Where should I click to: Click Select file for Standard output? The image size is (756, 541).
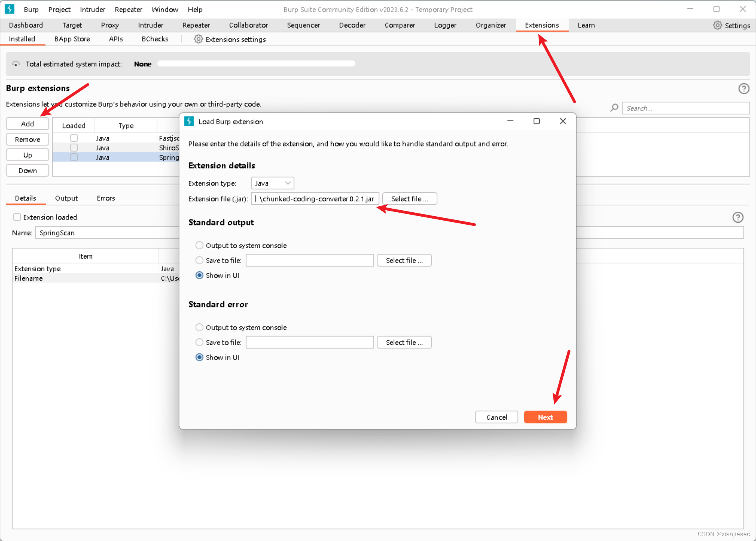click(x=404, y=260)
